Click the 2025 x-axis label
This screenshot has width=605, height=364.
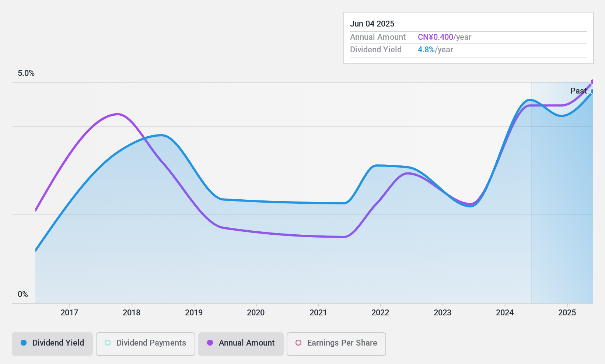click(567, 313)
